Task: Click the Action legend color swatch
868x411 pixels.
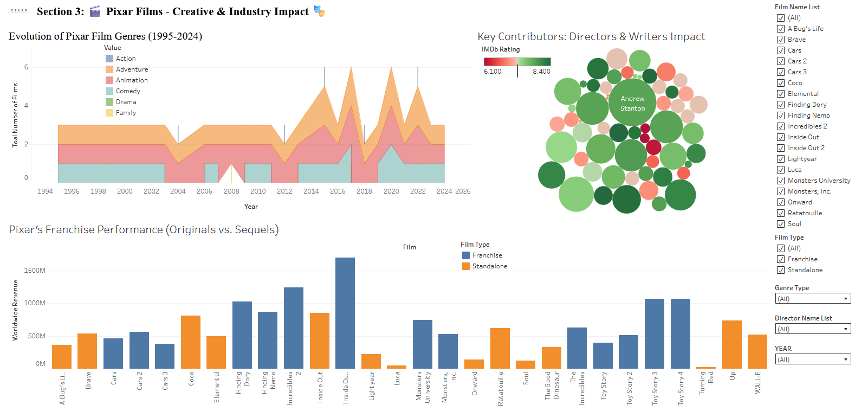Action: [109, 59]
